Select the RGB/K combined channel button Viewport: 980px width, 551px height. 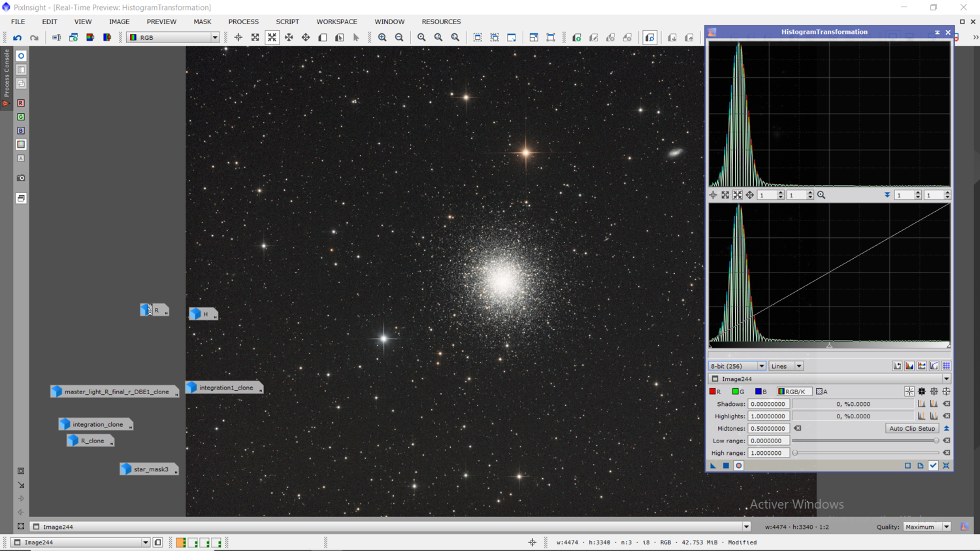click(793, 392)
